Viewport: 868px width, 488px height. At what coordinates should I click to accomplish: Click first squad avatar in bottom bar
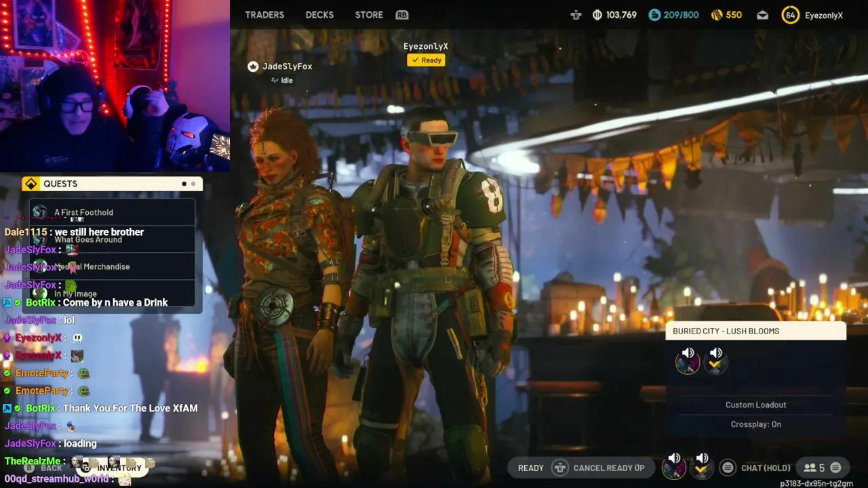tap(673, 468)
